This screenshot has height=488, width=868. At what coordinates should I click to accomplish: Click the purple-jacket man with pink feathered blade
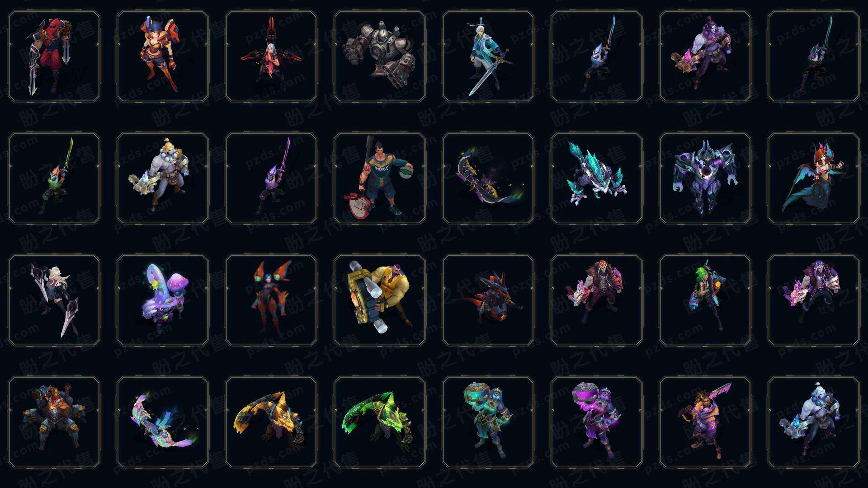[705, 422]
